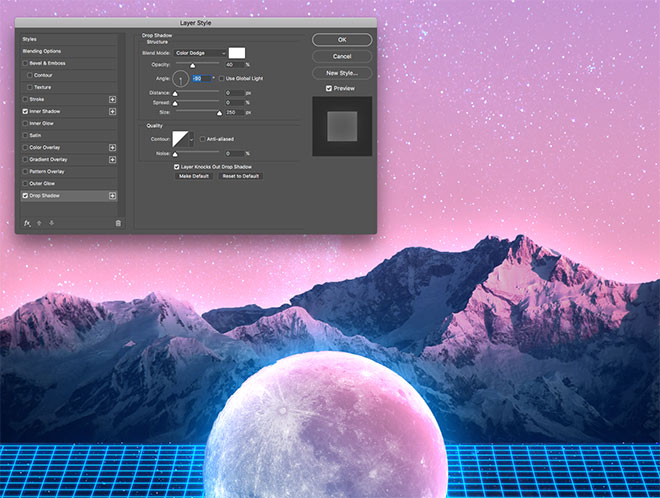660x498 pixels.
Task: Click the move effect down arrow
Action: (x=51, y=223)
